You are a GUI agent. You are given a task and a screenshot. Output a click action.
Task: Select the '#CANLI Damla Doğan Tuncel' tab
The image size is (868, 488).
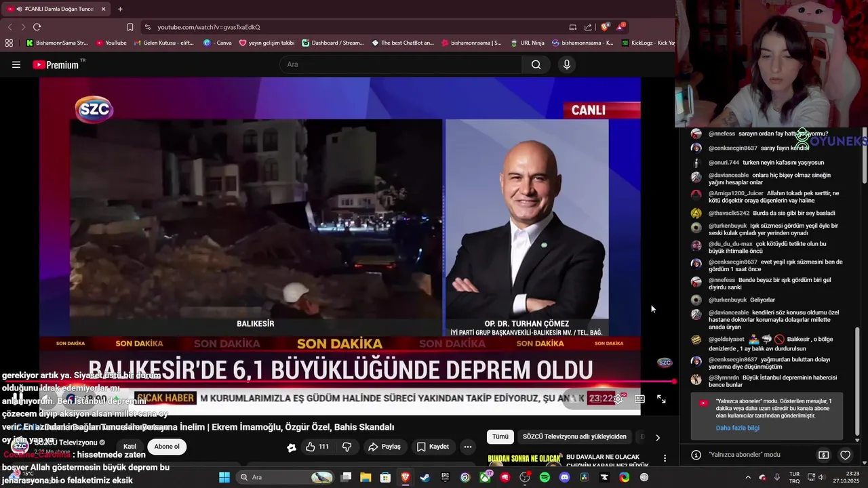point(57,9)
